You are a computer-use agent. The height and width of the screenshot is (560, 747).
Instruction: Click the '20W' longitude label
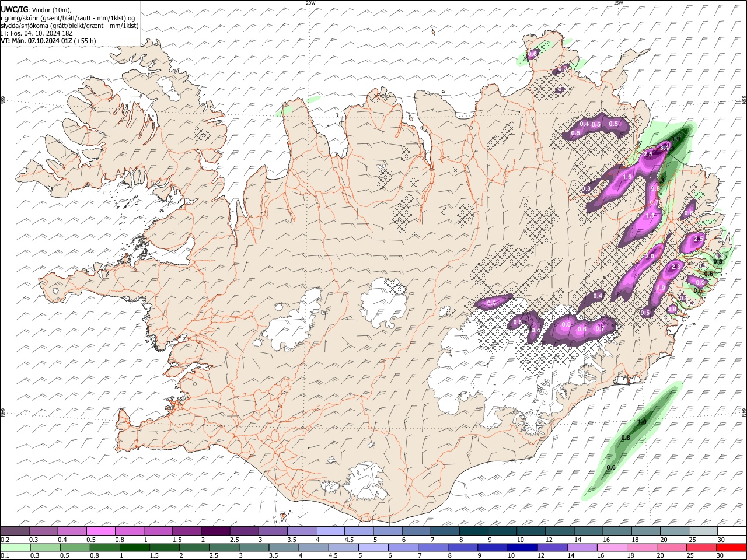click(x=310, y=3)
